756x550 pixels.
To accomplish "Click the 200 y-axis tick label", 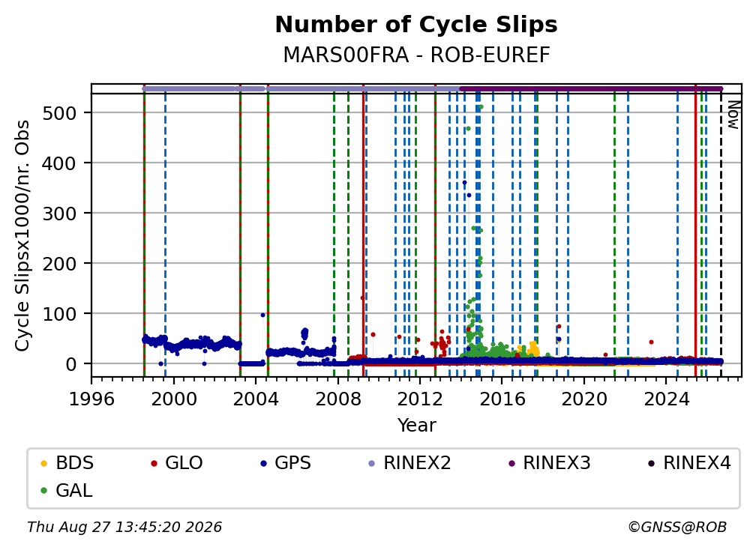I will (59, 264).
